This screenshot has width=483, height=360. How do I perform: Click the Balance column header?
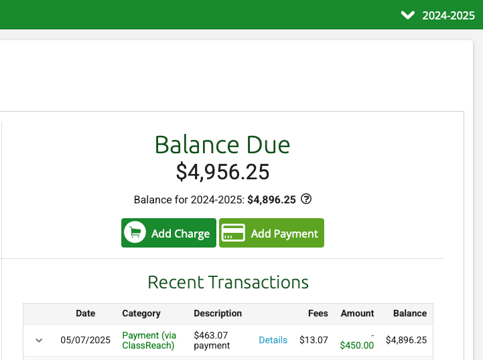point(410,313)
